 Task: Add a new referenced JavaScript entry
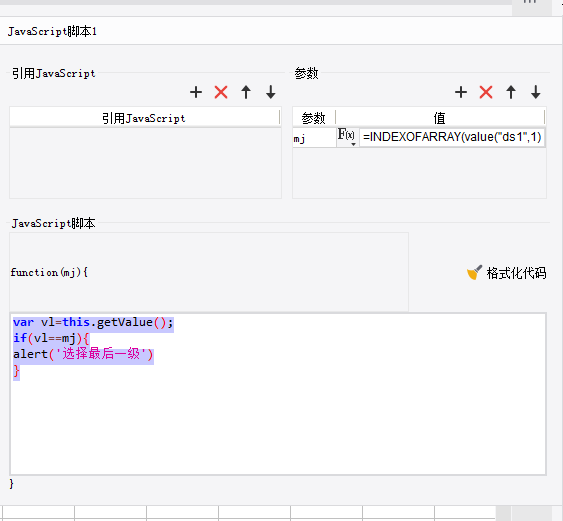[196, 92]
